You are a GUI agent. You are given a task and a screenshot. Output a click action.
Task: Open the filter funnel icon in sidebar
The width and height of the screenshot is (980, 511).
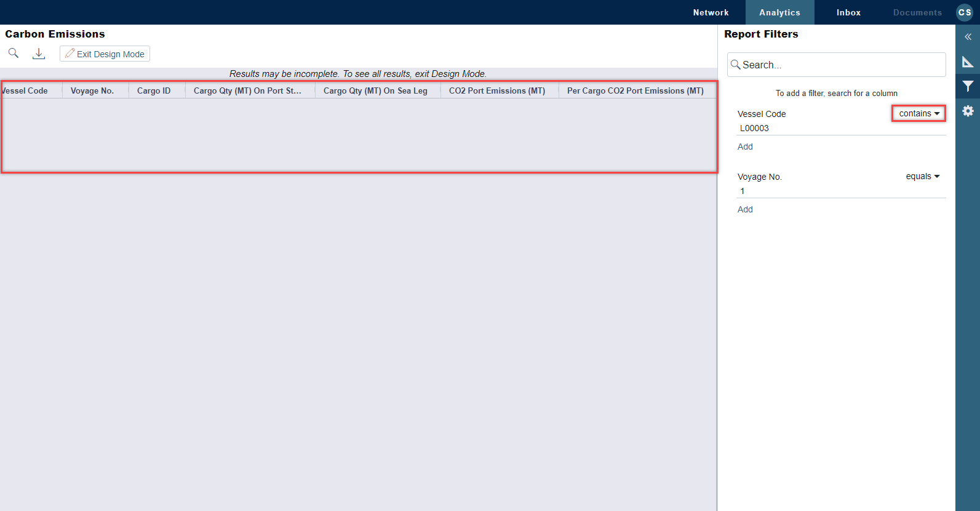(x=968, y=86)
